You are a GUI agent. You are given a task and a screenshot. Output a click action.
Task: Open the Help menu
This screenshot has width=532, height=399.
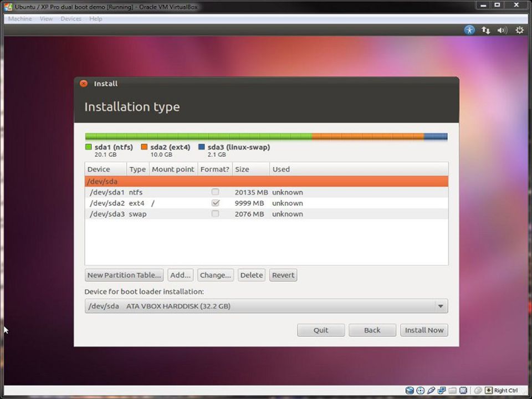click(x=96, y=19)
